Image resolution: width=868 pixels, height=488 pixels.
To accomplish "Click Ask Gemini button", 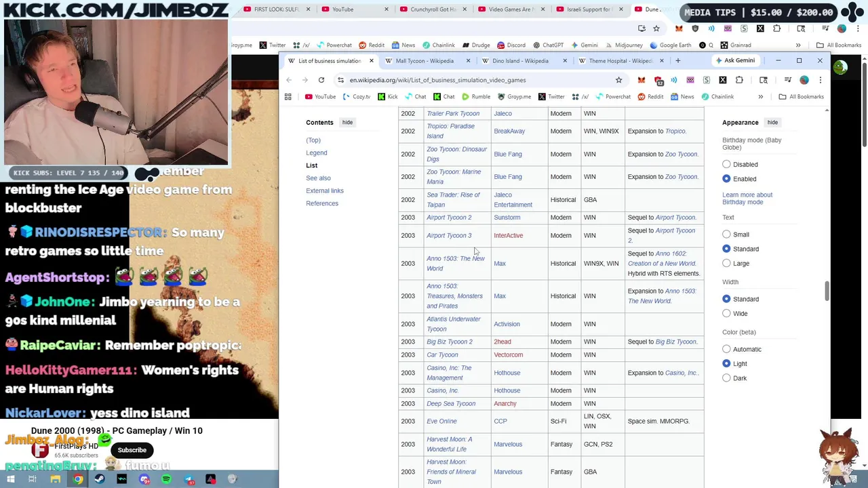I will click(x=734, y=61).
